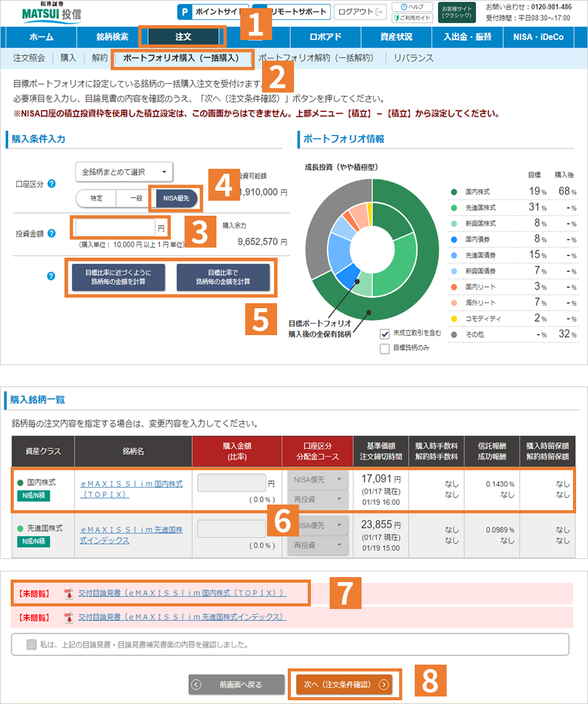
Task: Click N成/N積 badge in 先進国株式 row
Action: (34, 541)
